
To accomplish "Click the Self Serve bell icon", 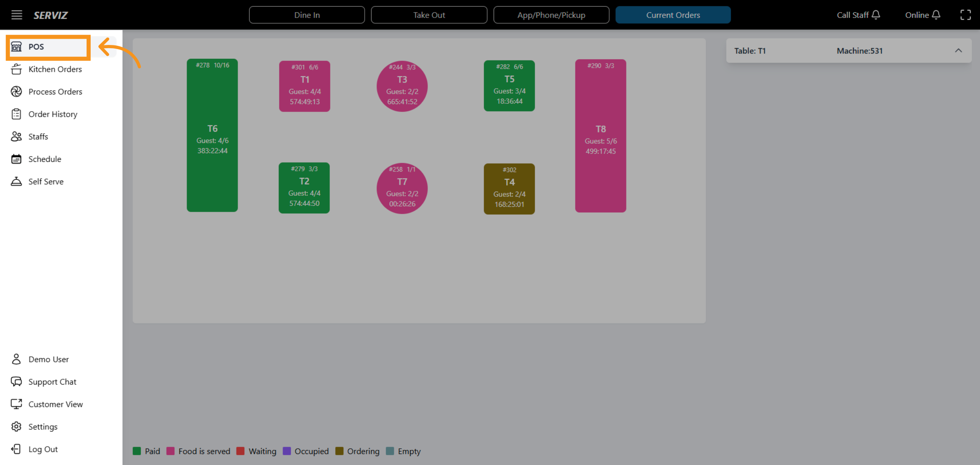I will pos(16,181).
